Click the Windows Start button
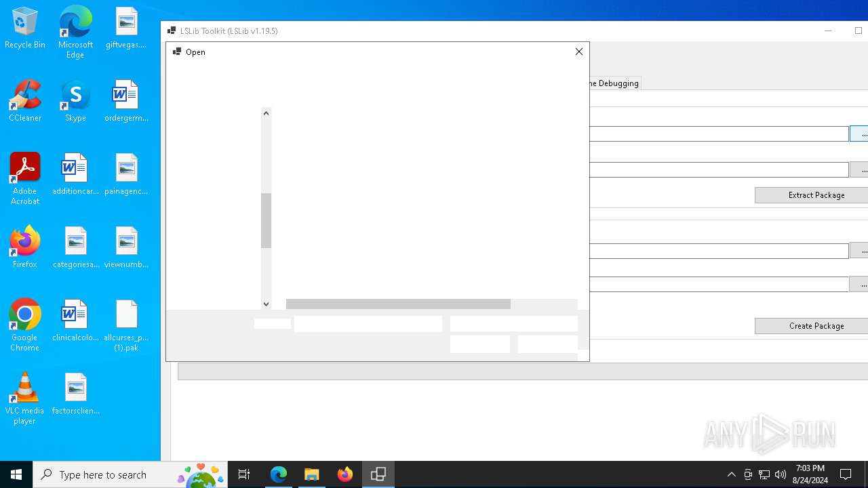 coord(16,474)
